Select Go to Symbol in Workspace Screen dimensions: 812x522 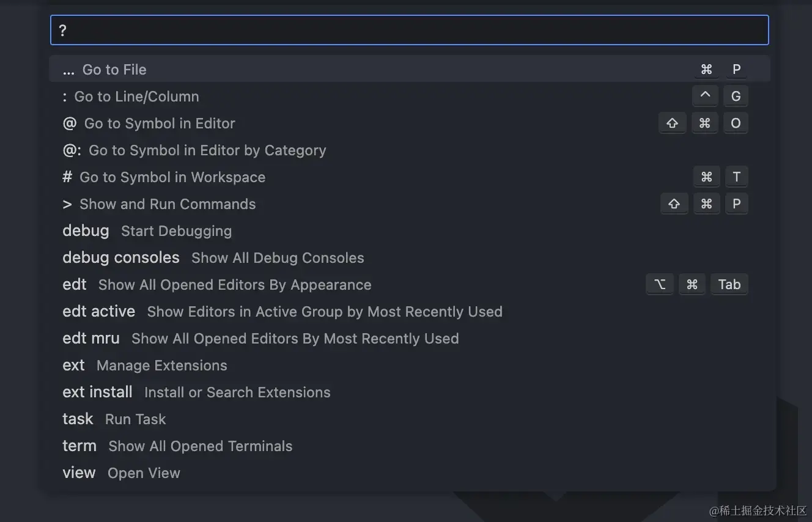coord(172,177)
